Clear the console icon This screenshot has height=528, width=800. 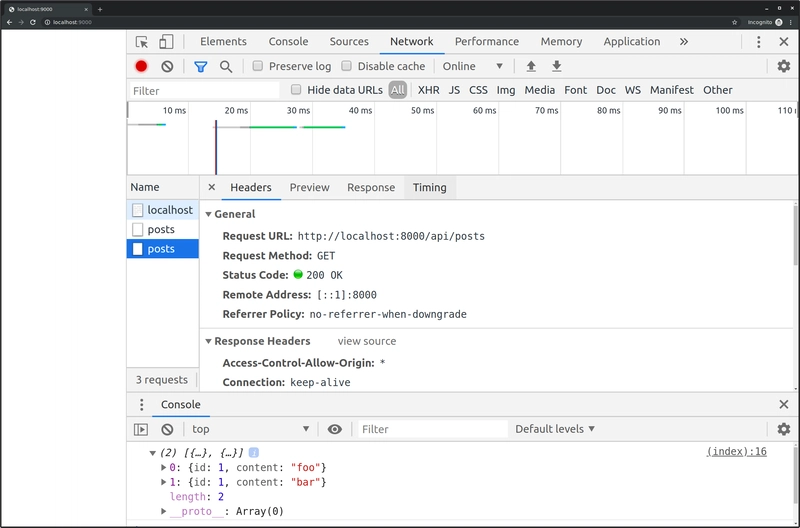(x=167, y=430)
